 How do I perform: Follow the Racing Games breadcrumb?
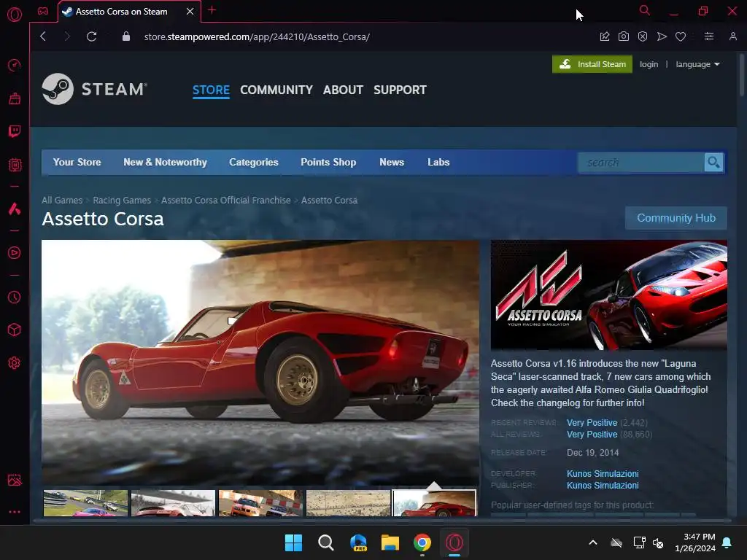pyautogui.click(x=122, y=201)
